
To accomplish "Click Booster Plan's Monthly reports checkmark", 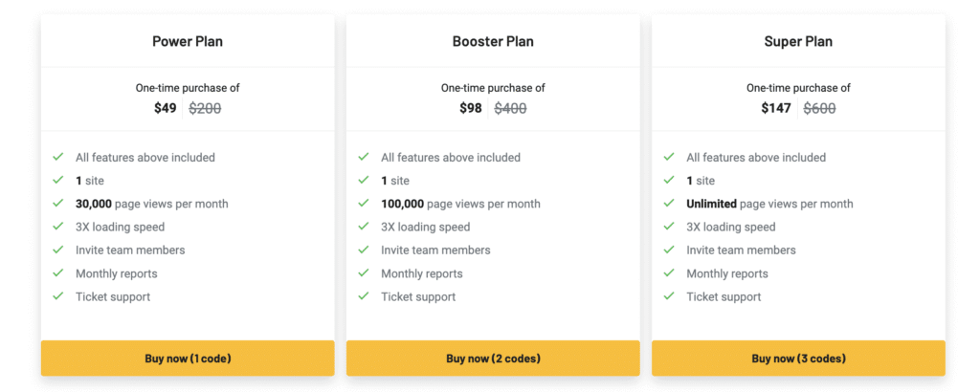I will tap(364, 273).
